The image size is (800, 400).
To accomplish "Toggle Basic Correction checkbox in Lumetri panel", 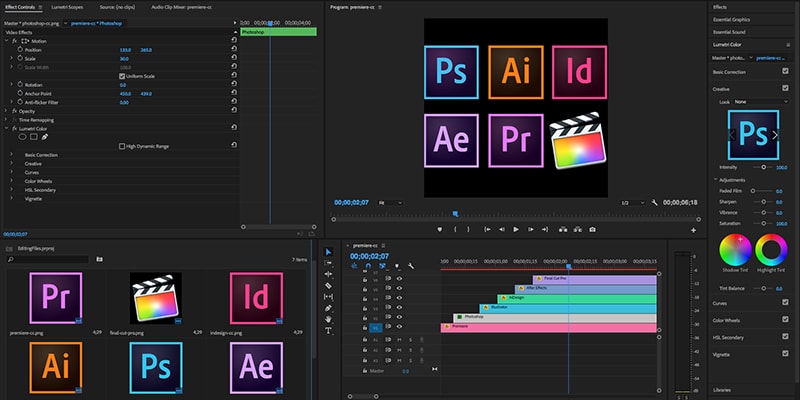I will tap(785, 71).
